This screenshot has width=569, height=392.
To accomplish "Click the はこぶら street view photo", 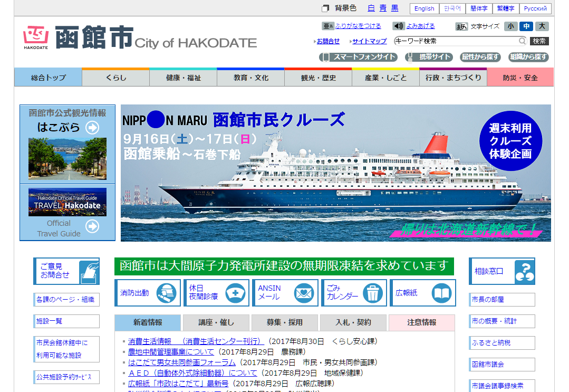I will pyautogui.click(x=67, y=159).
